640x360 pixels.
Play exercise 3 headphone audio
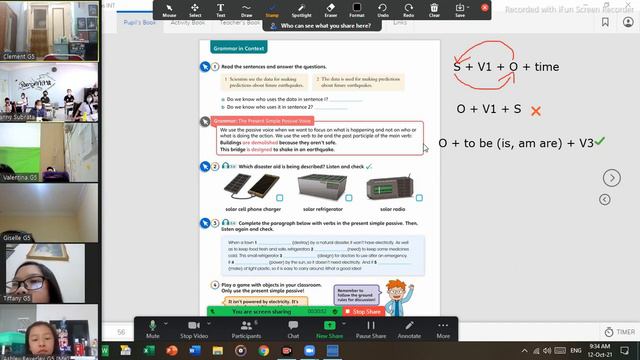coord(226,223)
